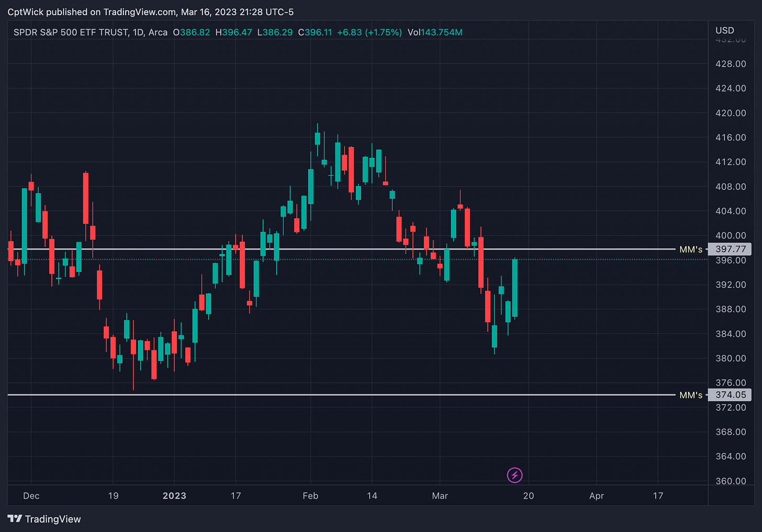
Task: Click the volume reading Vol143.754M
Action: click(435, 32)
